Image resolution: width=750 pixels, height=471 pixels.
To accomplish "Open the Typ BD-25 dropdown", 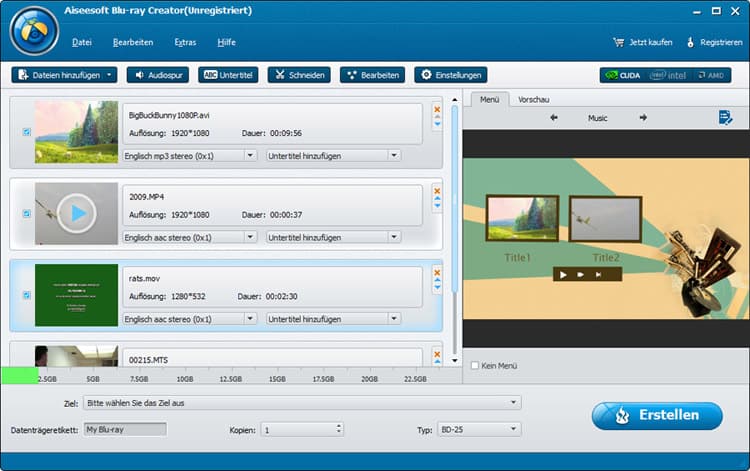I will coord(479,429).
